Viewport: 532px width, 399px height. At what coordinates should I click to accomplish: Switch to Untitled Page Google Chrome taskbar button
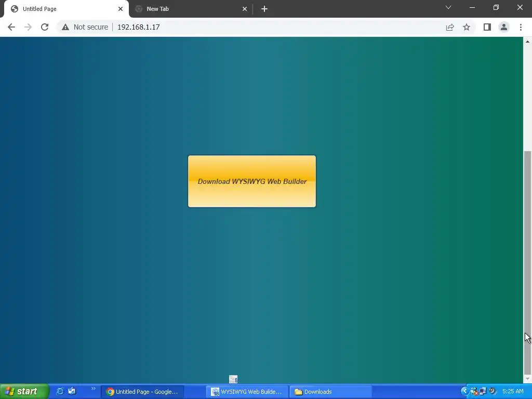[x=142, y=392]
